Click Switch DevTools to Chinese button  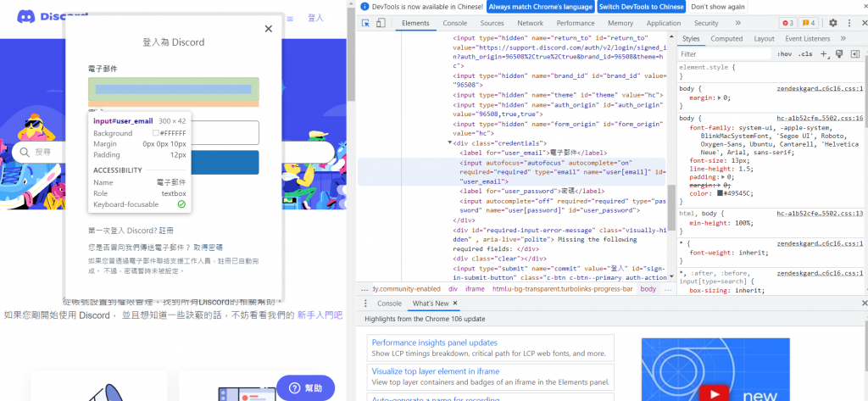[642, 7]
